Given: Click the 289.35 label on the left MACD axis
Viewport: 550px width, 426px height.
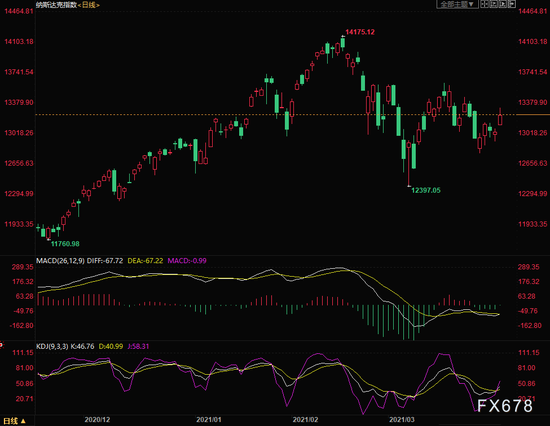Looking at the screenshot, I should (x=23, y=267).
